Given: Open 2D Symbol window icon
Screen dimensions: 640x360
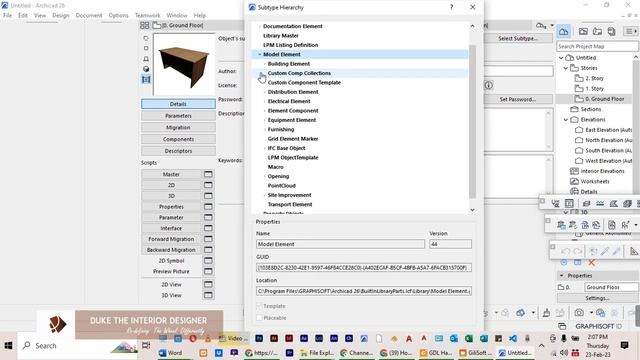Looking at the screenshot, I should (208, 260).
